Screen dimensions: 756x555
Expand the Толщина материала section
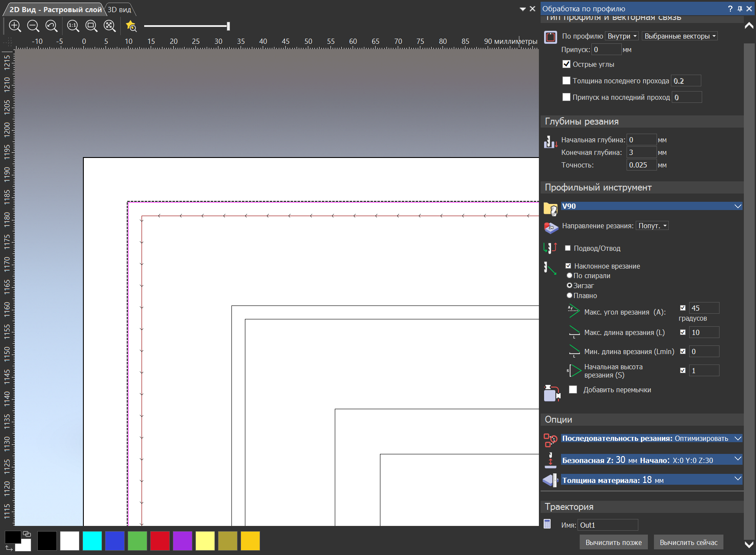(737, 479)
